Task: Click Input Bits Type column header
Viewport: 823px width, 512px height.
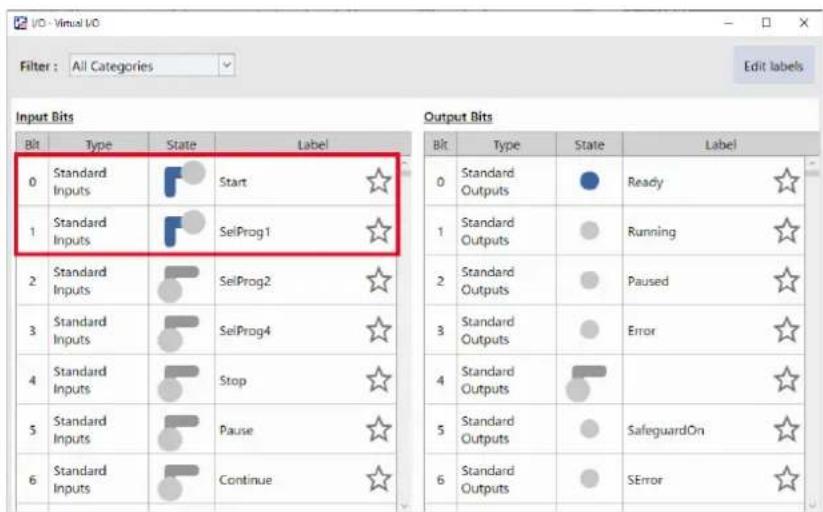Action: click(x=99, y=144)
